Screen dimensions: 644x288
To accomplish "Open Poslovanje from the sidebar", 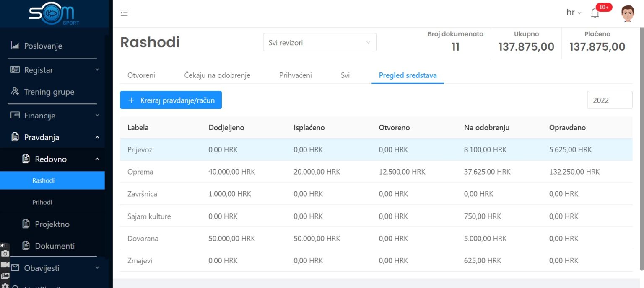I will pyautogui.click(x=43, y=46).
